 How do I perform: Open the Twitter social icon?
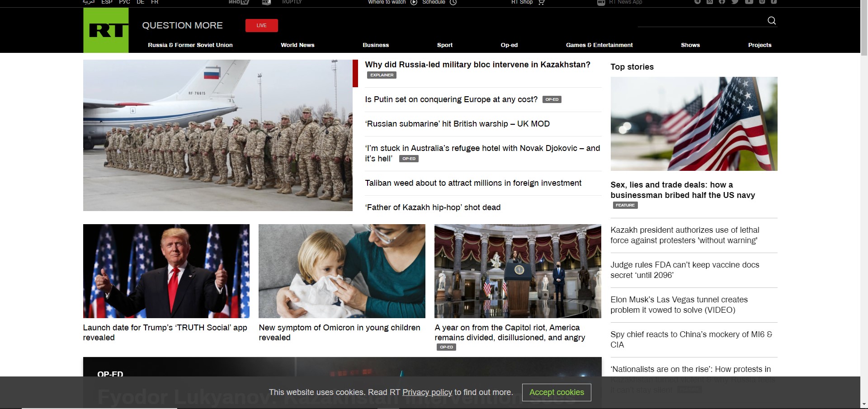click(x=735, y=2)
